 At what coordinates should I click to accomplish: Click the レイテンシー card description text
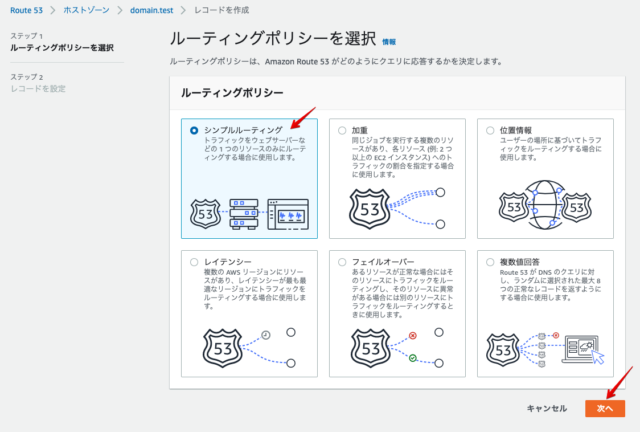[x=255, y=289]
